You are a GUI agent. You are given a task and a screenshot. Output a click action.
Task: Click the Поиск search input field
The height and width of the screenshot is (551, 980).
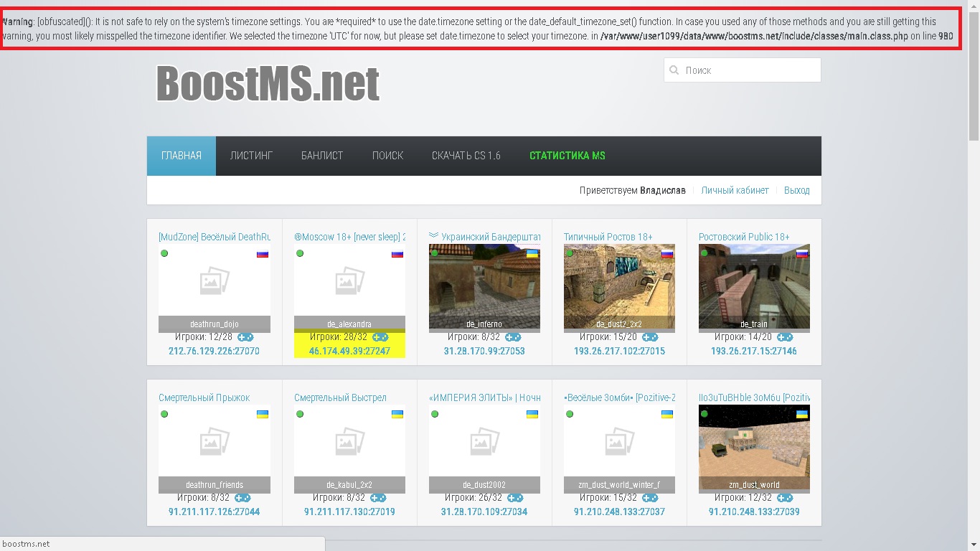click(x=743, y=70)
